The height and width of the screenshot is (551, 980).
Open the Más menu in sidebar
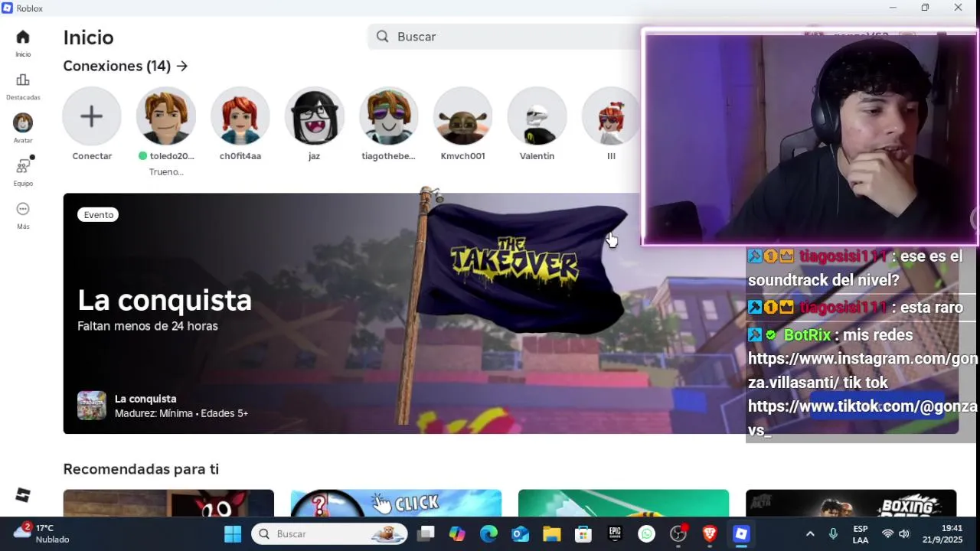(x=23, y=215)
